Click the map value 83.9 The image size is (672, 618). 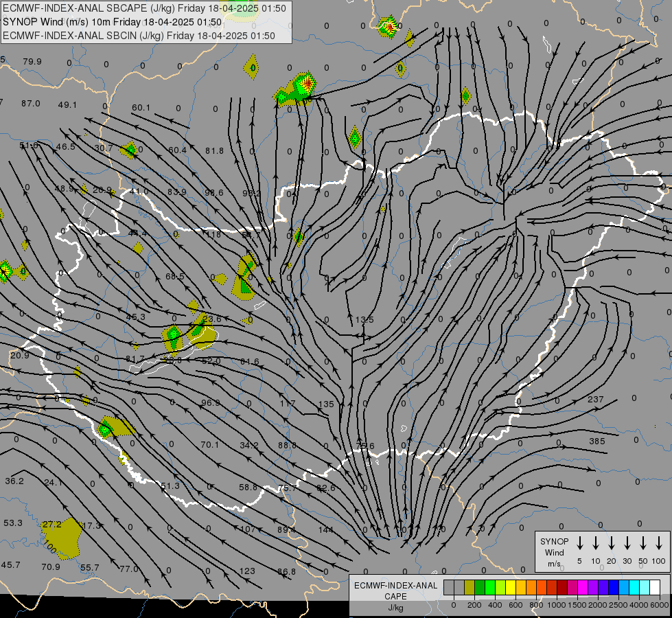pos(177,192)
